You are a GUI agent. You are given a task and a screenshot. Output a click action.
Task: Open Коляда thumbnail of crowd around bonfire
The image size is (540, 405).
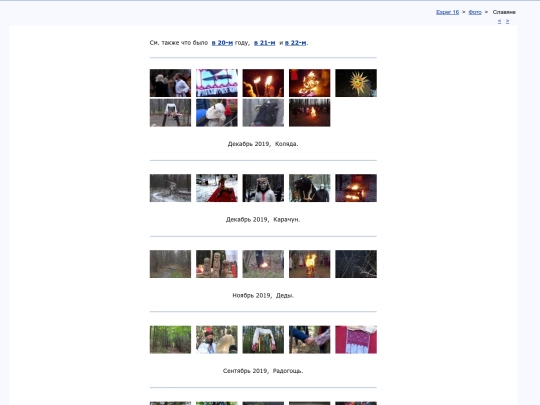(310, 113)
